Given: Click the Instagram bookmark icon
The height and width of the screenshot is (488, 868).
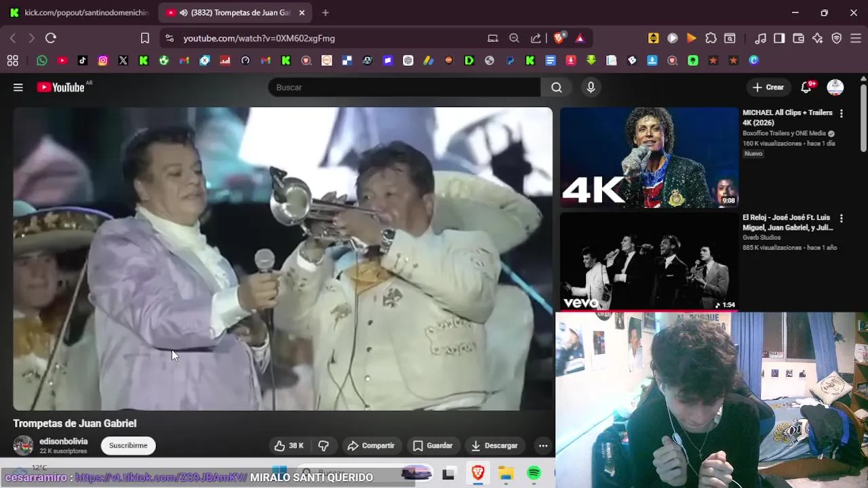Looking at the screenshot, I should click(x=103, y=60).
